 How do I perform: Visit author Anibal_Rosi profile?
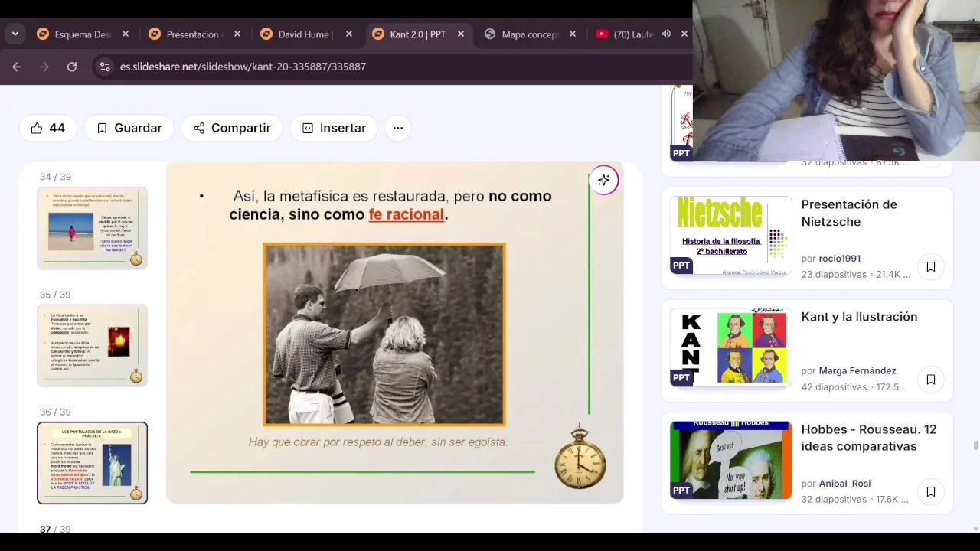(x=844, y=484)
